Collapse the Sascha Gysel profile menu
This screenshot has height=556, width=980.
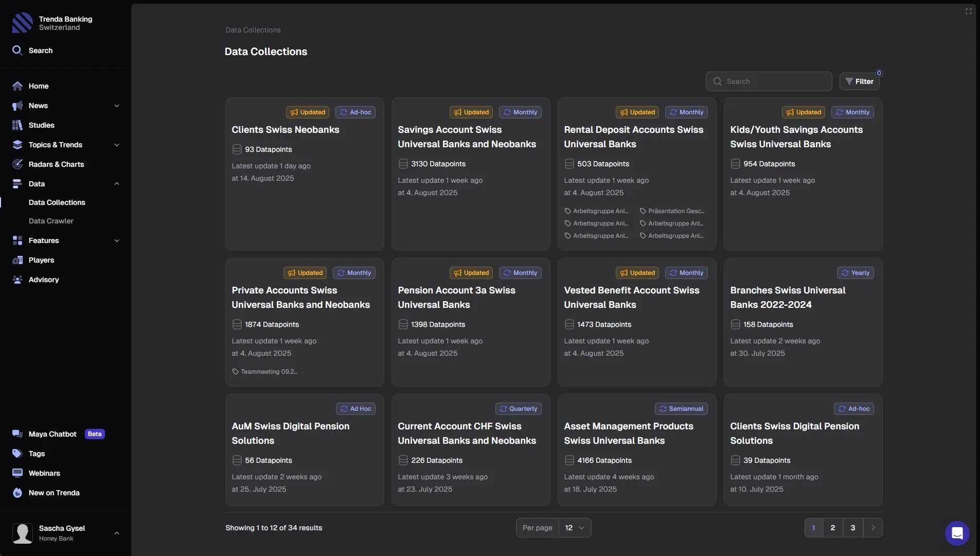point(117,533)
